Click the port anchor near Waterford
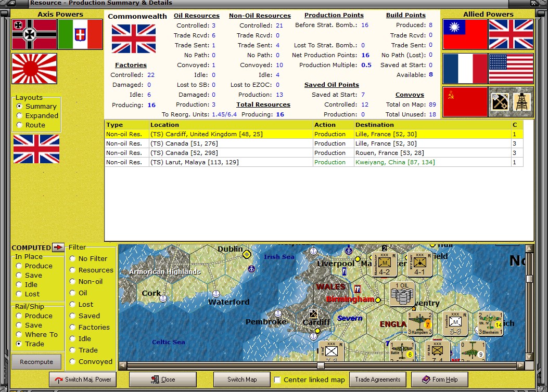The image size is (548, 392). [216, 294]
